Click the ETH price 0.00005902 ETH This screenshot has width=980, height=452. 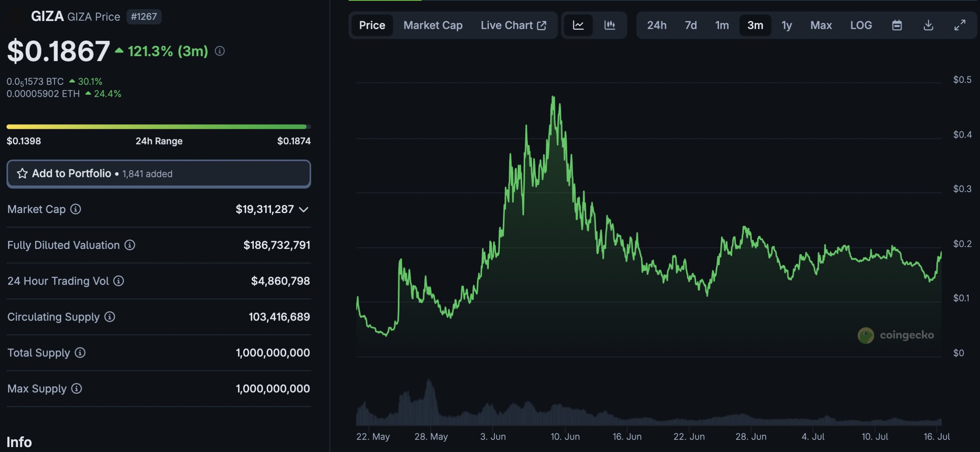[x=43, y=94]
